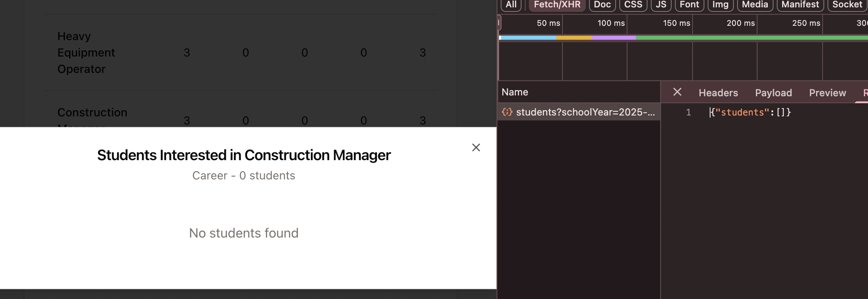This screenshot has height=299, width=868.
Task: Show only JS requests
Action: [x=661, y=5]
